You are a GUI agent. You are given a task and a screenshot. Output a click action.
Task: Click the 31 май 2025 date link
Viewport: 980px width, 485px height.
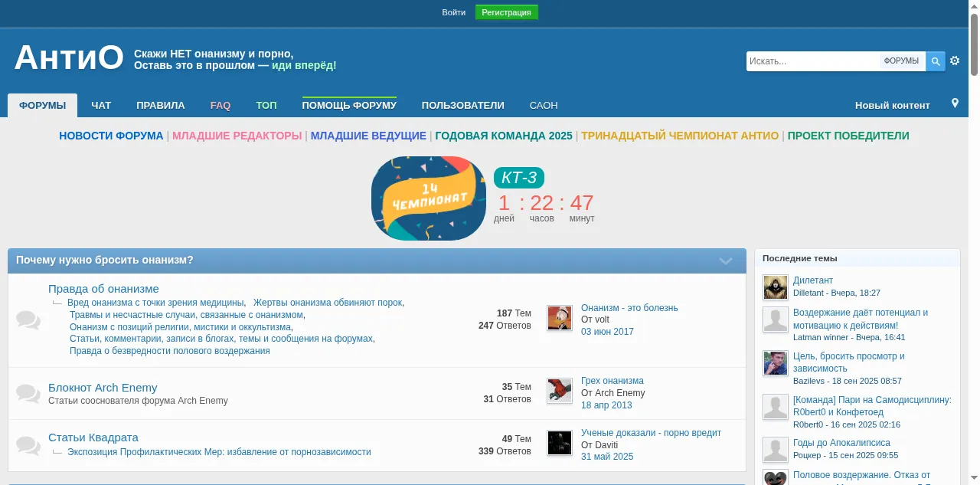pyautogui.click(x=607, y=457)
